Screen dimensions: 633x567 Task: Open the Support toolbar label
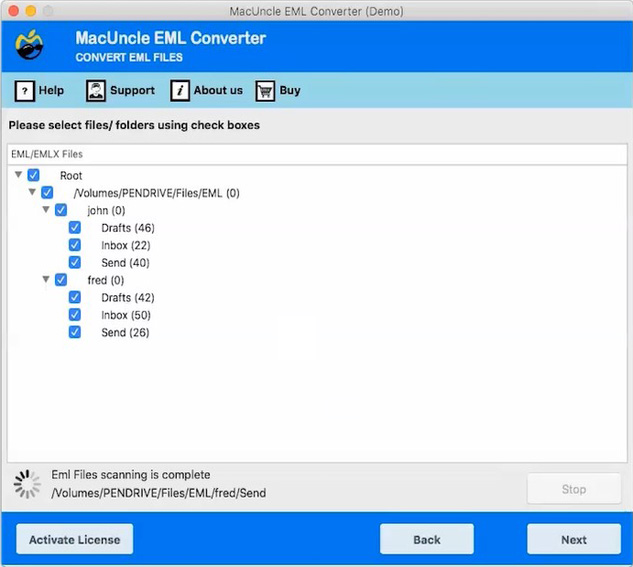coord(132,90)
